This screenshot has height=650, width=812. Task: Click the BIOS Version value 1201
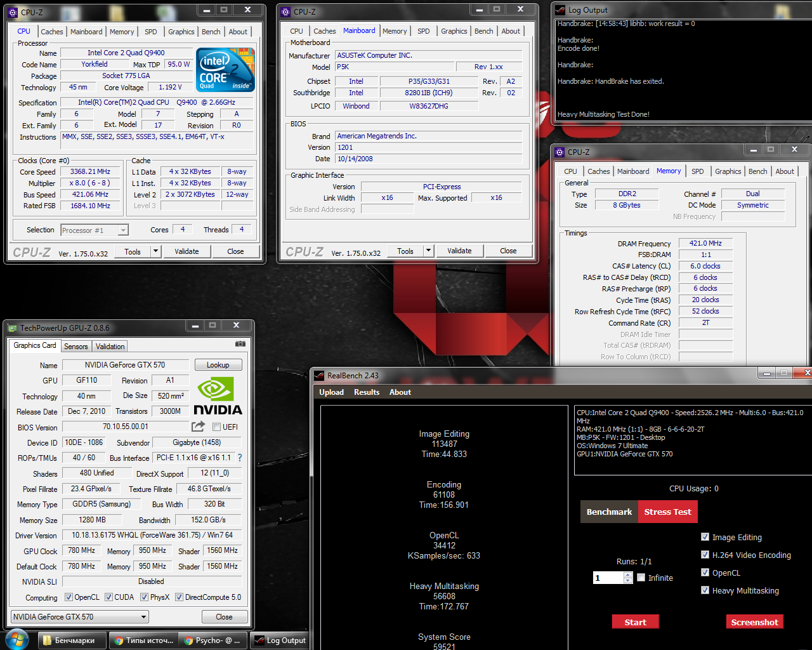(428, 147)
